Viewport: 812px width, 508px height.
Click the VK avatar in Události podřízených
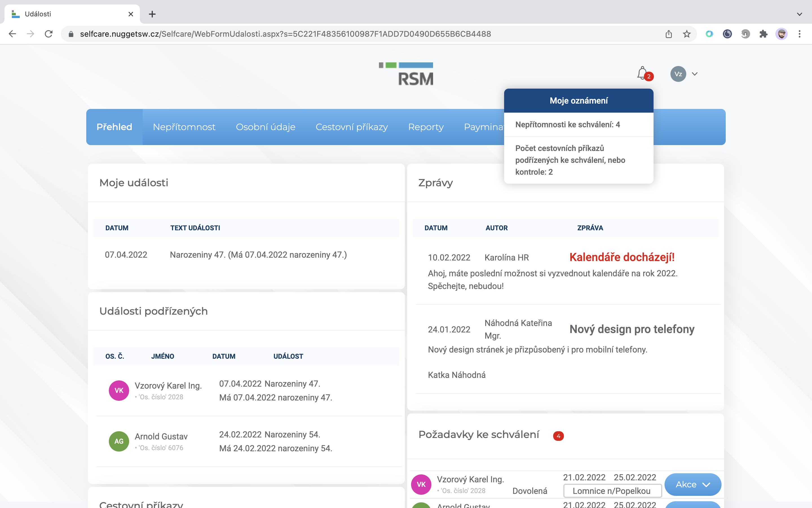point(119,390)
